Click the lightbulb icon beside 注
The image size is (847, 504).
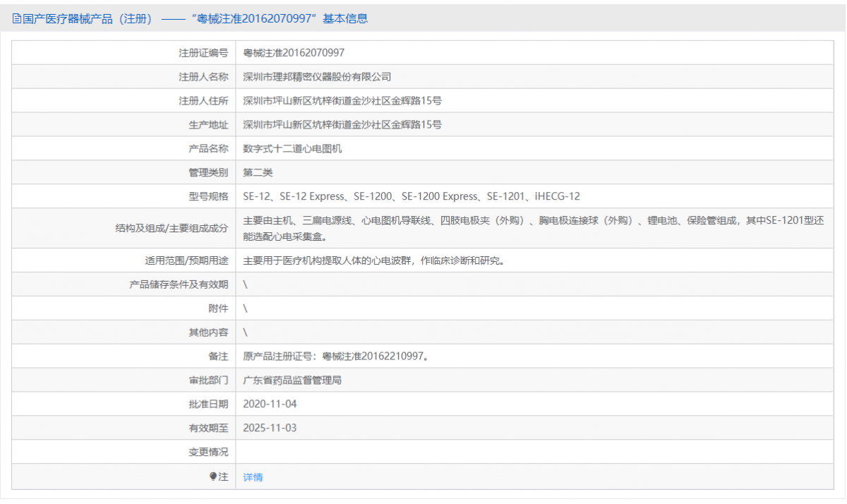(213, 476)
